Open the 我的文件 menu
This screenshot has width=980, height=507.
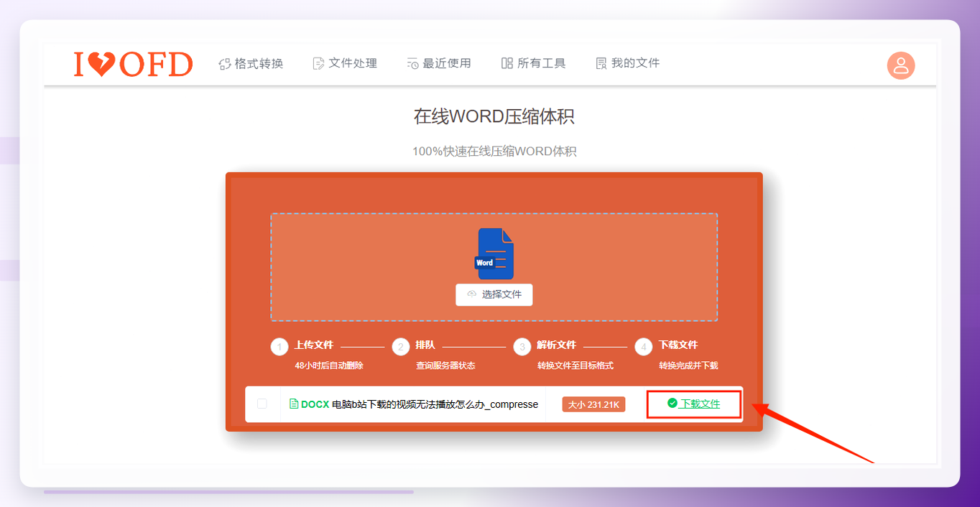coord(628,63)
